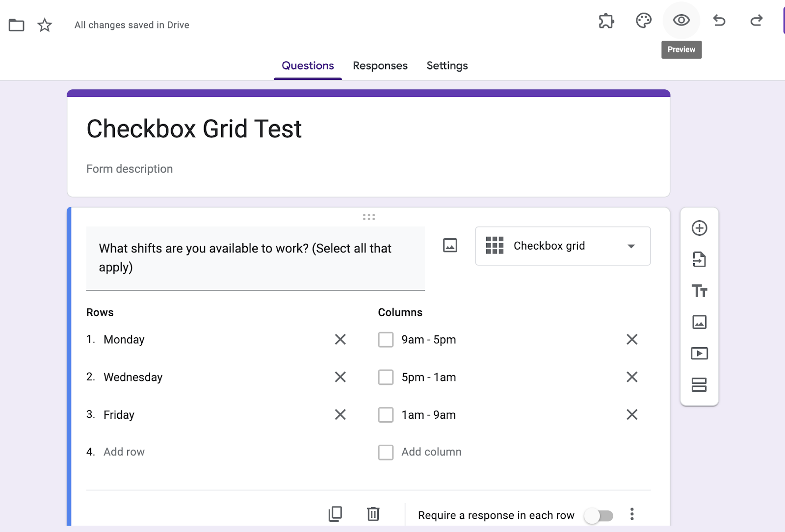Delete this question with the trash icon

coord(373,514)
